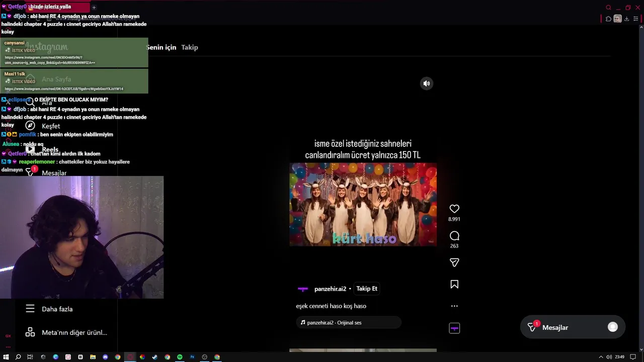Open Windows notification center
This screenshot has height=362, width=644.
(633, 357)
